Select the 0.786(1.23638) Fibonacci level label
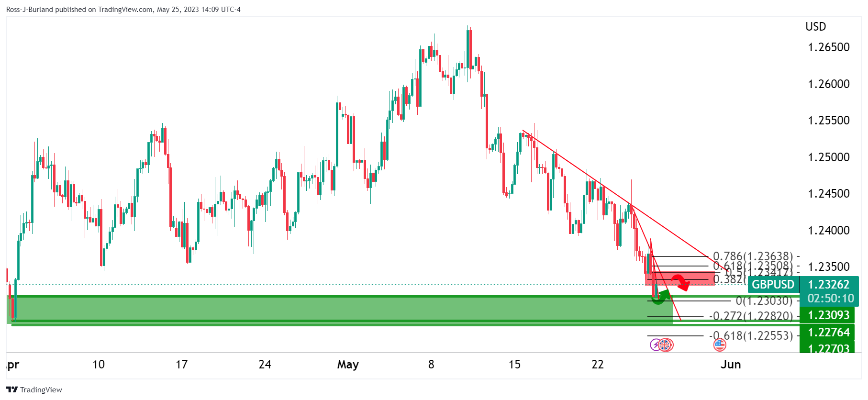 [x=753, y=256]
